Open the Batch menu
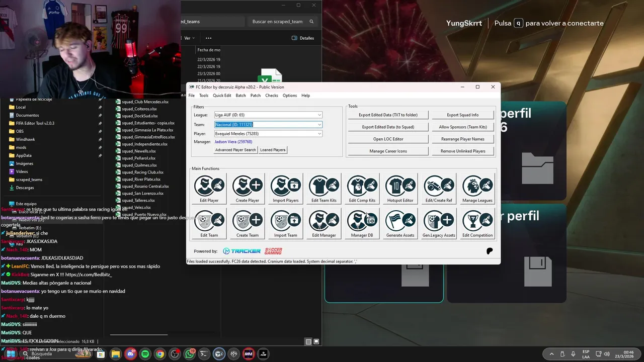This screenshot has width=644, height=362. [x=240, y=96]
